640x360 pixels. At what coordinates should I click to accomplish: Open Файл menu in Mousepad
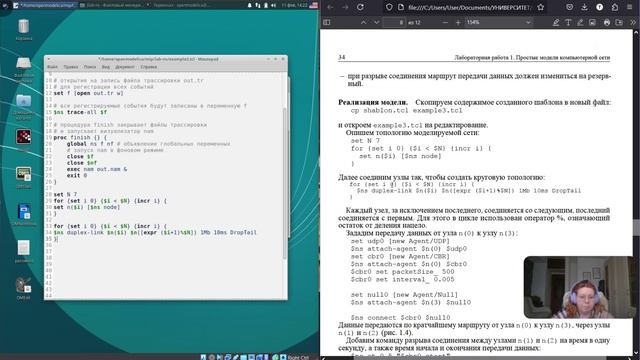coord(52,67)
